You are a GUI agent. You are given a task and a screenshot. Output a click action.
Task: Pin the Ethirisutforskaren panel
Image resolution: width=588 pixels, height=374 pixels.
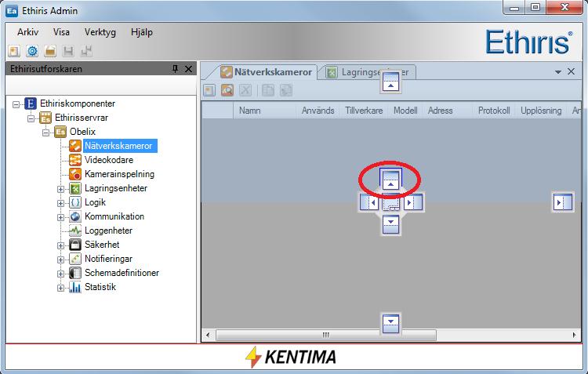[x=175, y=69]
